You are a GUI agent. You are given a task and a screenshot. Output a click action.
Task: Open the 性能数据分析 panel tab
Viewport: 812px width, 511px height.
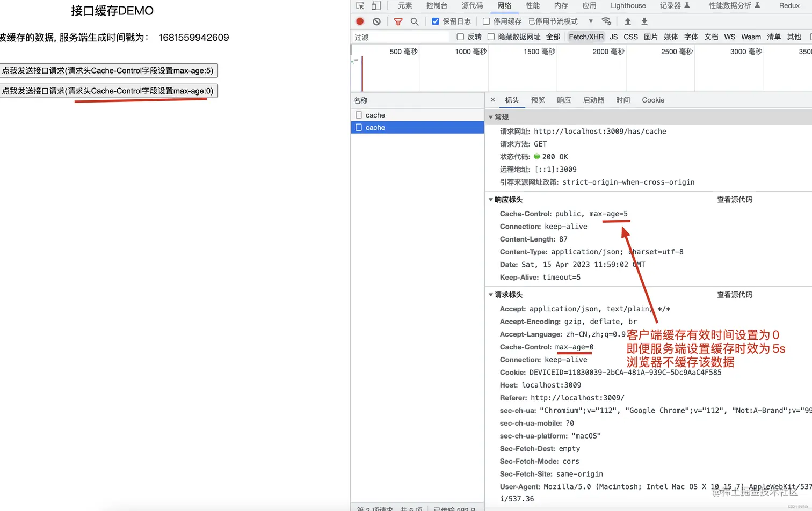(734, 5)
